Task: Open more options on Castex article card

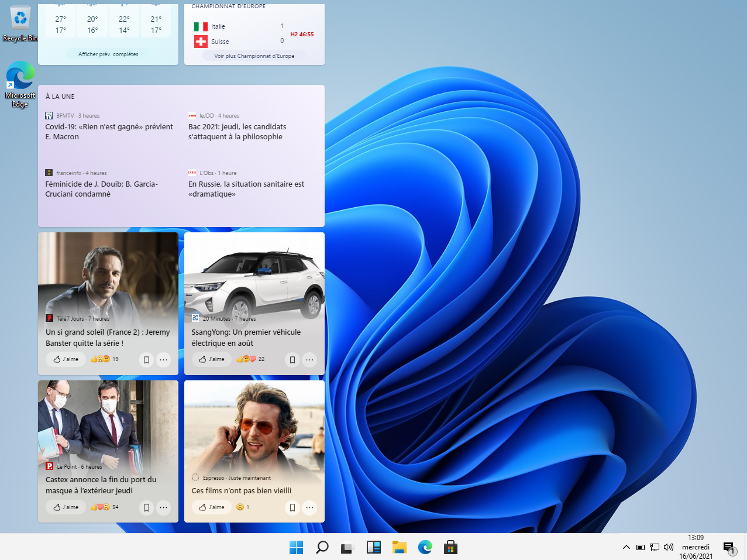Action: tap(164, 507)
